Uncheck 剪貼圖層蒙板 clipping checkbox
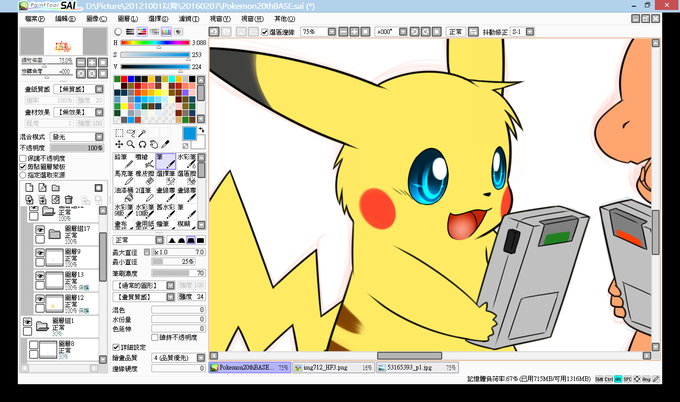Viewport: 680px width, 402px height. point(23,167)
